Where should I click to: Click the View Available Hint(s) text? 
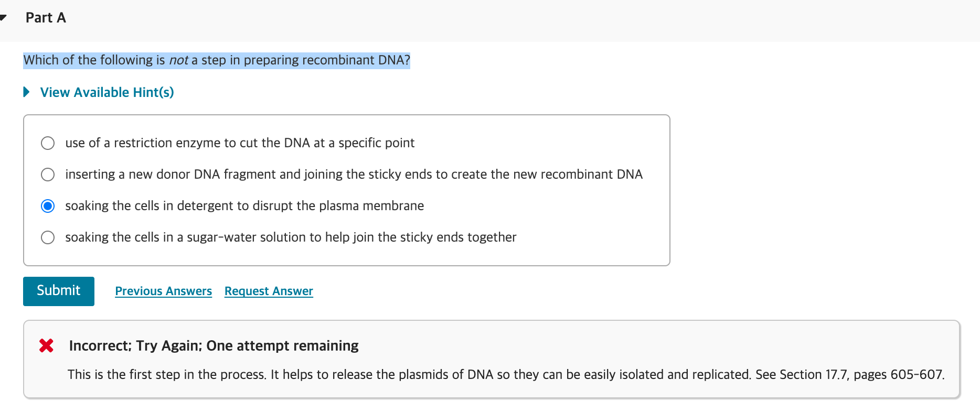(x=107, y=92)
